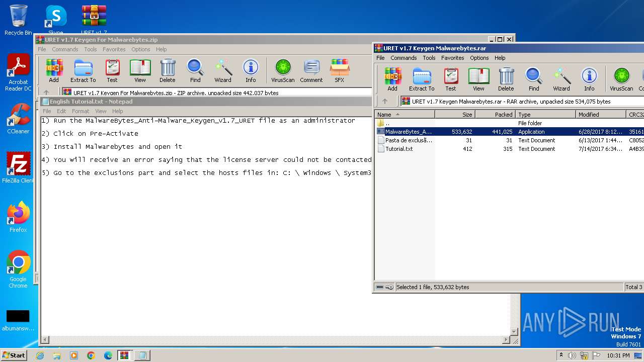644x362 pixels.
Task: Click the volume icon in system tray
Action: coord(572,355)
